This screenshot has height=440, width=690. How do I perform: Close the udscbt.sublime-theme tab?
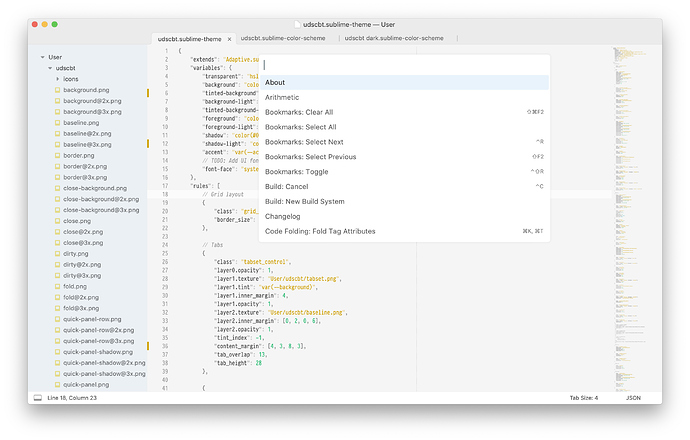coord(229,39)
